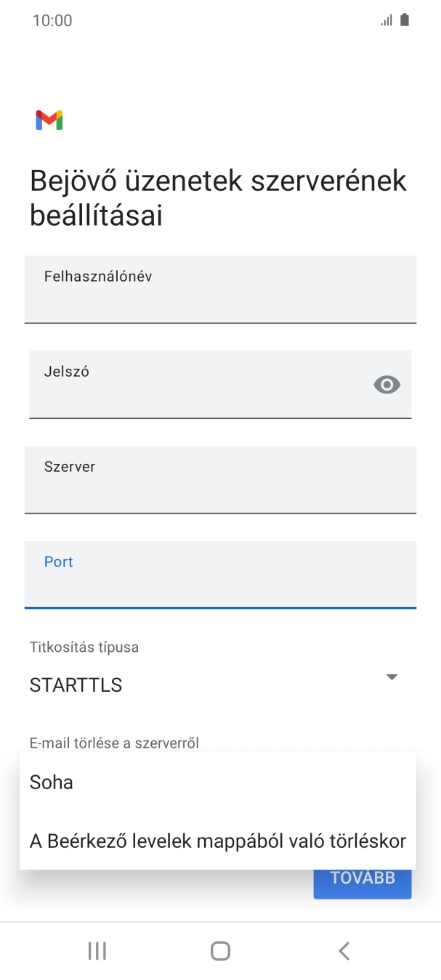Tap the eye icon in the Jelszó field
This screenshot has height=980, width=441.
coord(386,385)
